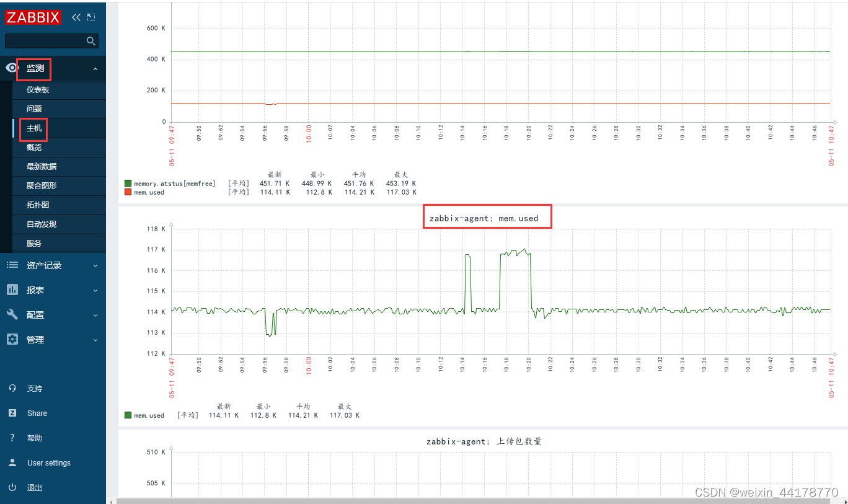
Task: Click the memory.atstus[memfree] legend label
Action: (x=175, y=183)
